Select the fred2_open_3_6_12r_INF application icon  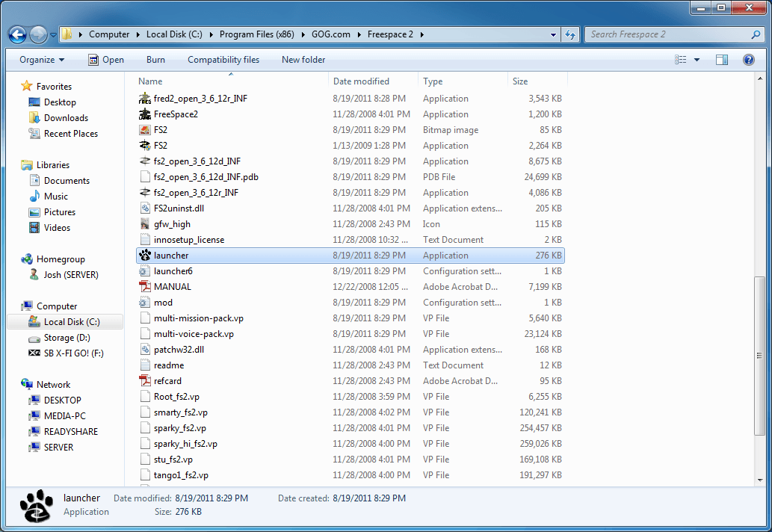click(x=145, y=99)
